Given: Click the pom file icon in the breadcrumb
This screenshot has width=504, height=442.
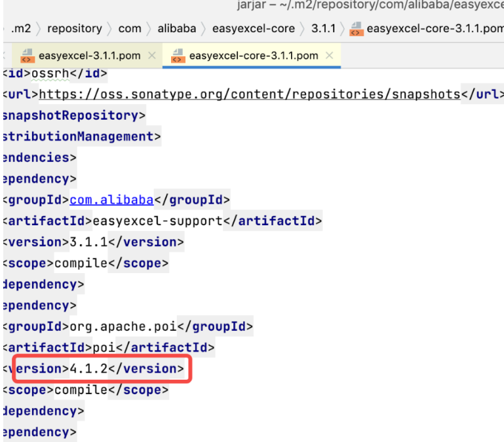Looking at the screenshot, I should 356,29.
